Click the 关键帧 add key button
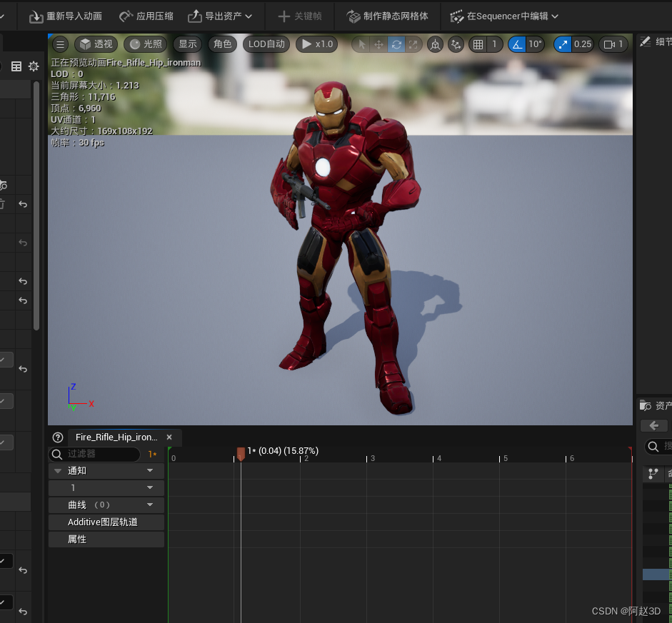 coord(300,16)
